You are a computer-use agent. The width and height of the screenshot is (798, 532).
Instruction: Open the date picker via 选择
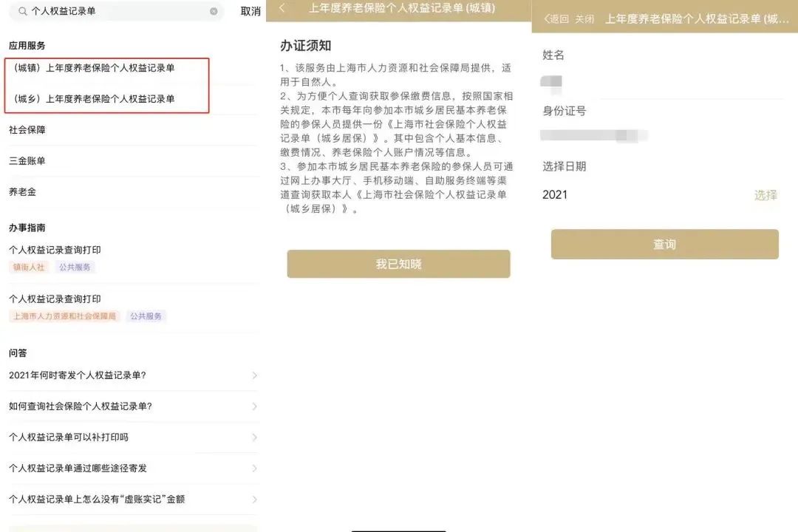click(765, 195)
